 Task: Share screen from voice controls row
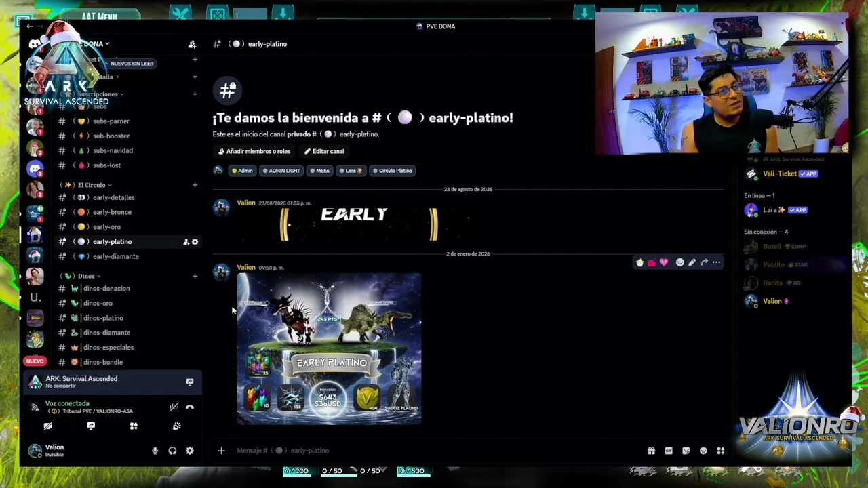pyautogui.click(x=91, y=426)
